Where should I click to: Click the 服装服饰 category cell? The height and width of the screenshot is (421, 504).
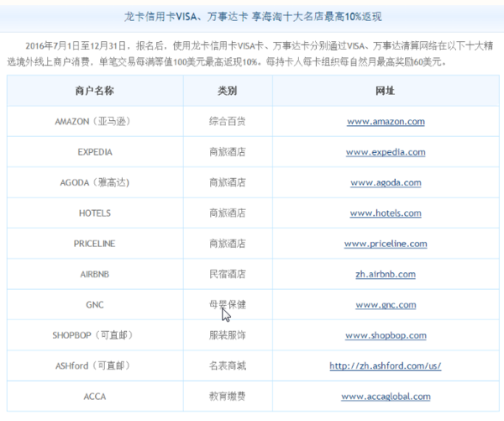click(228, 335)
